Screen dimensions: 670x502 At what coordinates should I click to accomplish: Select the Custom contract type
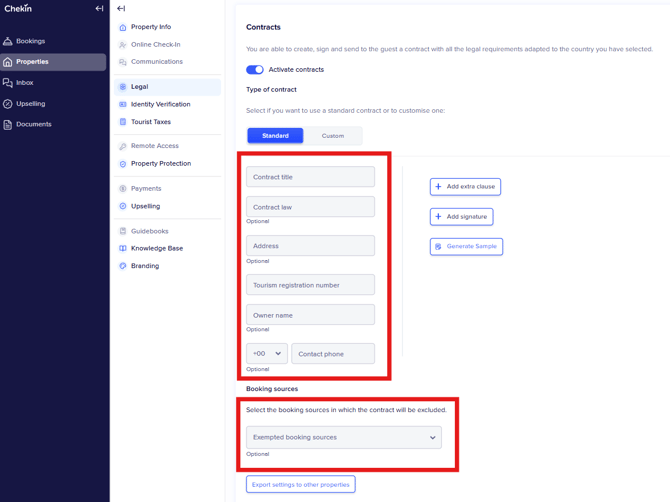click(x=333, y=136)
